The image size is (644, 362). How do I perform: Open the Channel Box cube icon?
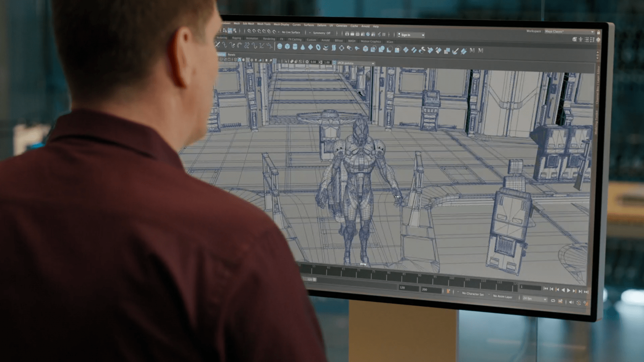598,40
